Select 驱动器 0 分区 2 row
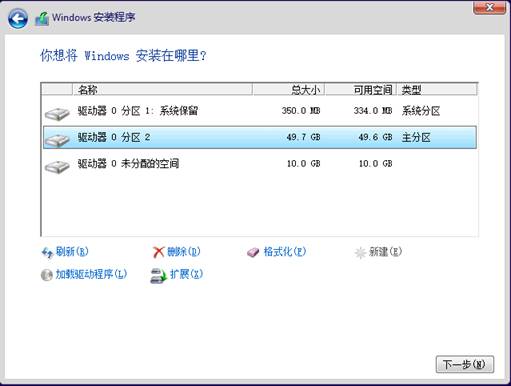This screenshot has width=511, height=386. 260,137
